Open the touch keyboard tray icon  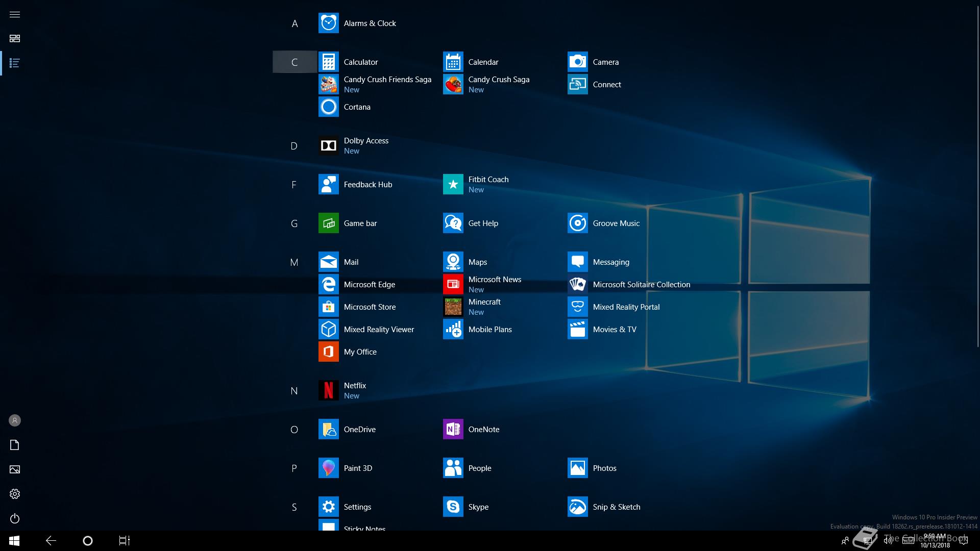pos(908,541)
